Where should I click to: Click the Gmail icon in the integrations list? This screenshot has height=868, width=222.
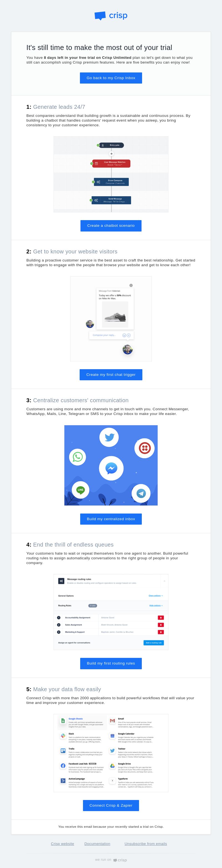click(112, 721)
